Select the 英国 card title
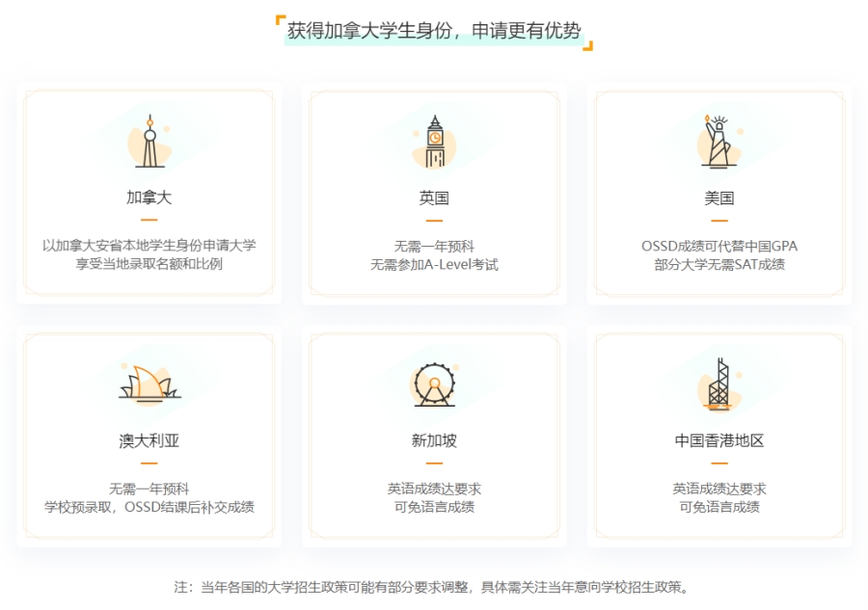The image size is (868, 610). coord(434,198)
